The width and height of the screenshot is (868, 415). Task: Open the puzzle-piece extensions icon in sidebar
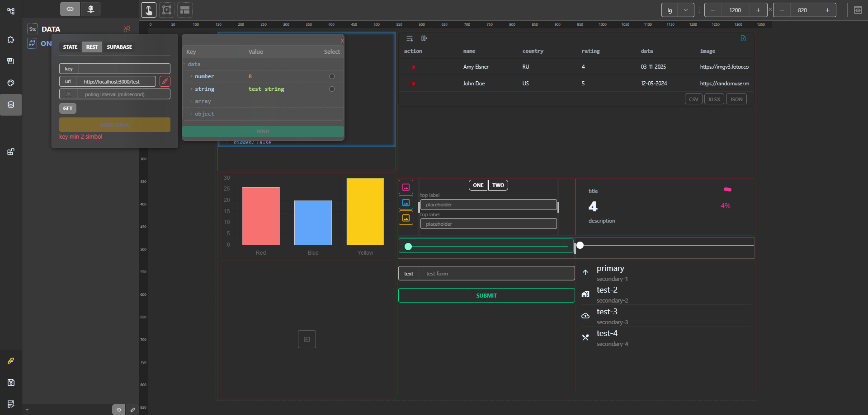point(10,39)
